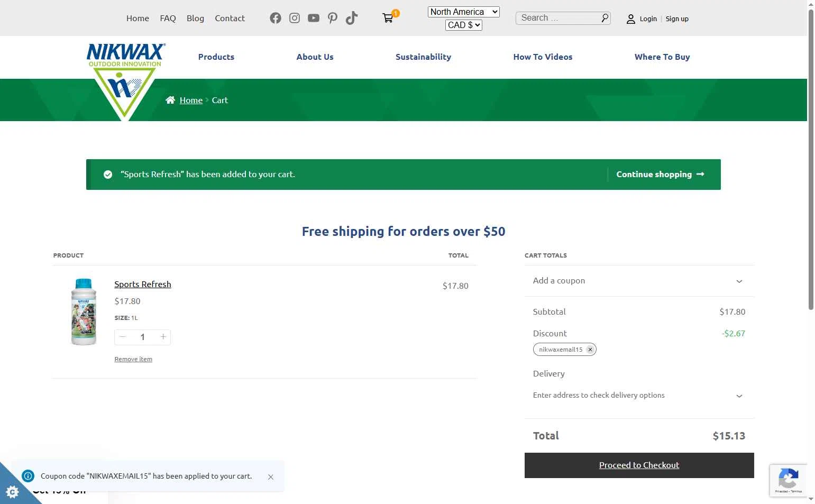Screen dimensions: 815x504
Task: Dismiss the coupon applied notification
Action: (x=271, y=477)
